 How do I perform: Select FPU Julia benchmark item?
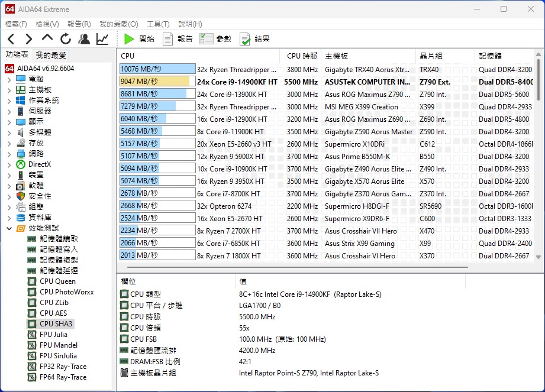tap(53, 335)
